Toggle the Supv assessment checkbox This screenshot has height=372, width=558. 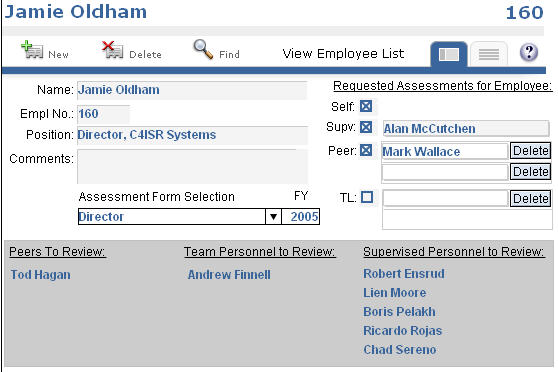pos(366,127)
